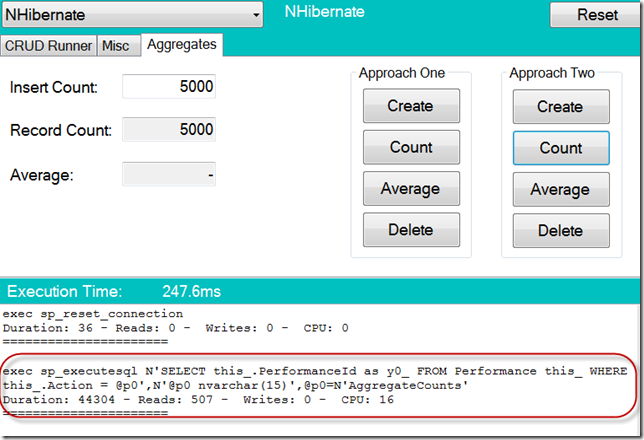Click the 'Duration: 44304' stats line
Image resolution: width=644 pixels, height=440 pixels.
198,399
